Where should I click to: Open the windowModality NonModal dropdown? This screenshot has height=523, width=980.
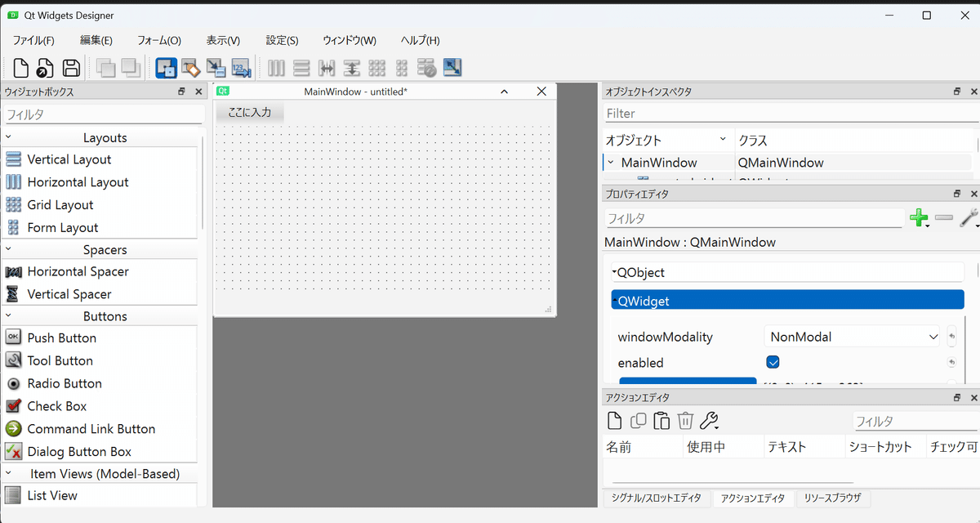[x=853, y=336]
